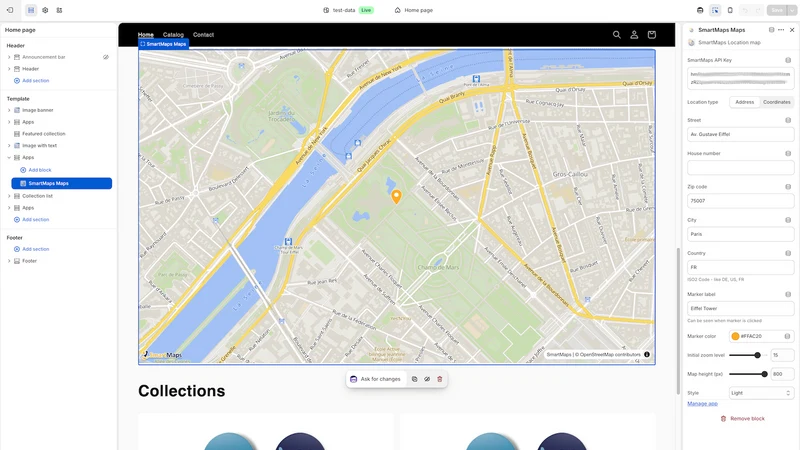Viewport: 800px width, 450px height.
Task: Connect dynamic source for SmartMaps API Key
Action: coord(788,60)
